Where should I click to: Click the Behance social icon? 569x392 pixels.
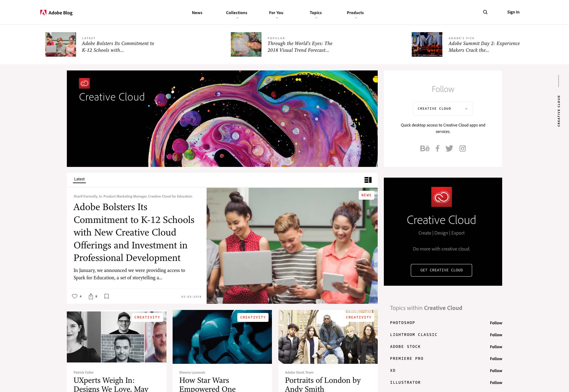point(425,149)
